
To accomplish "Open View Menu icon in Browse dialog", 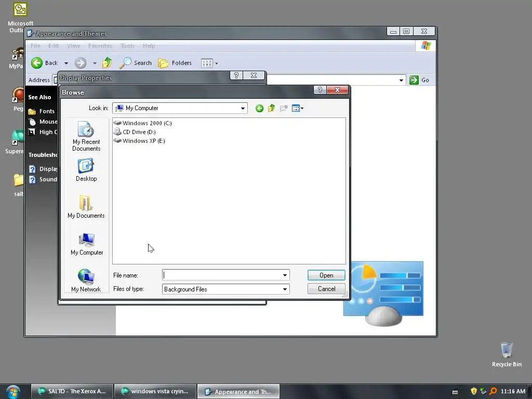I will pyautogui.click(x=298, y=108).
